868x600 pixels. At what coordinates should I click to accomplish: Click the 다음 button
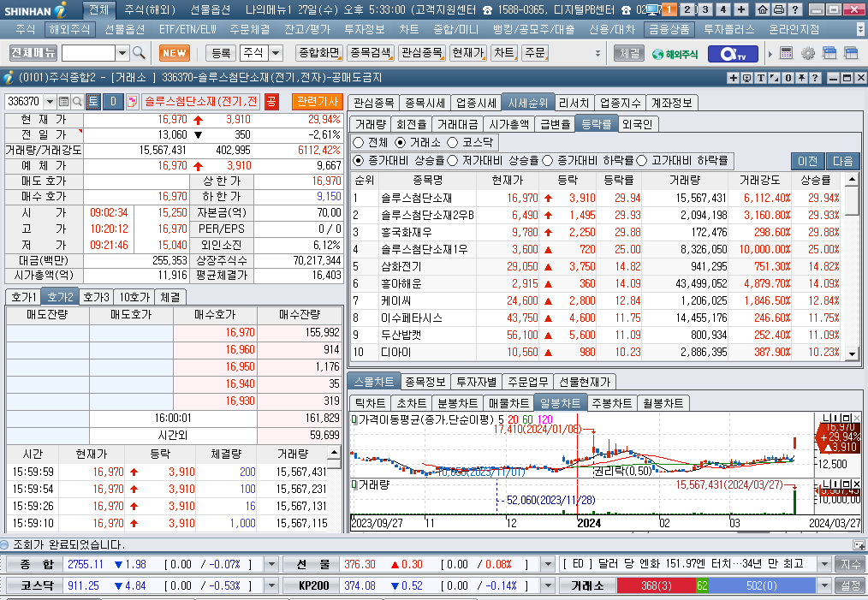(842, 161)
